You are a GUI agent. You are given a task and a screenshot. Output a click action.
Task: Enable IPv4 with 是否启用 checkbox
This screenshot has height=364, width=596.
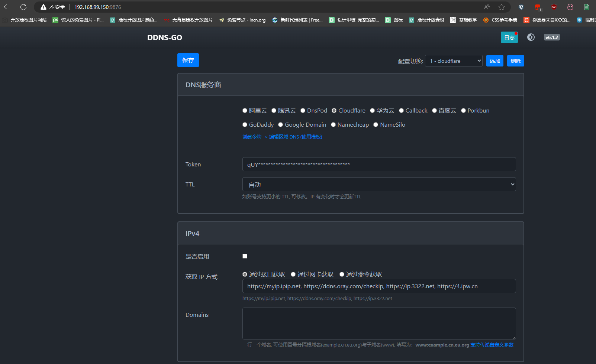(245, 256)
